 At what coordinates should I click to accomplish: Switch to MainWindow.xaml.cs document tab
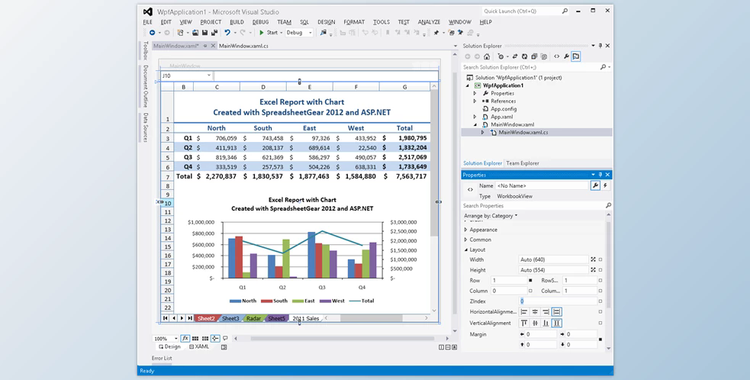pos(243,46)
